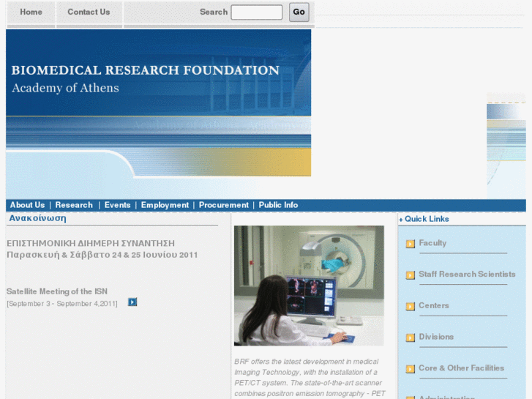Click the Biomedical Research Foundation banner
532x399 pixels.
click(x=159, y=103)
